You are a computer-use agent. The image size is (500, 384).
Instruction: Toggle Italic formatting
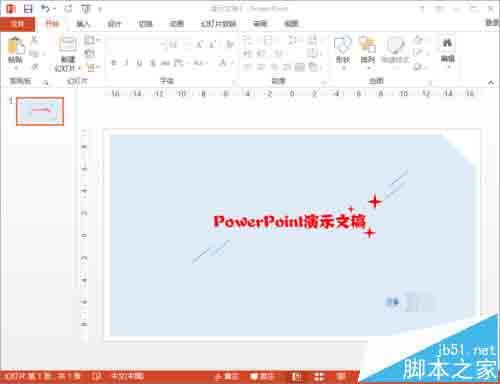126,63
